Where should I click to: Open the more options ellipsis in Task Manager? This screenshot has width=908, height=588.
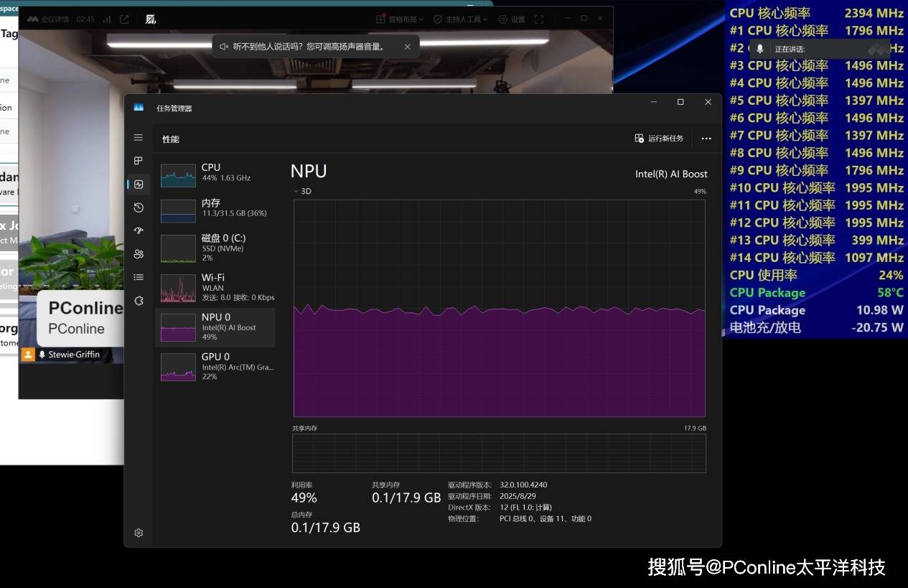(706, 139)
